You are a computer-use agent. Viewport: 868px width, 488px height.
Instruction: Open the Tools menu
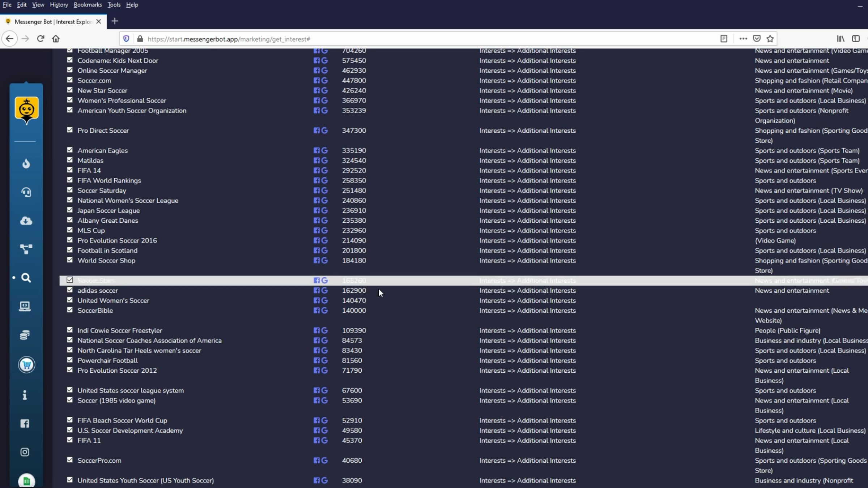[114, 5]
